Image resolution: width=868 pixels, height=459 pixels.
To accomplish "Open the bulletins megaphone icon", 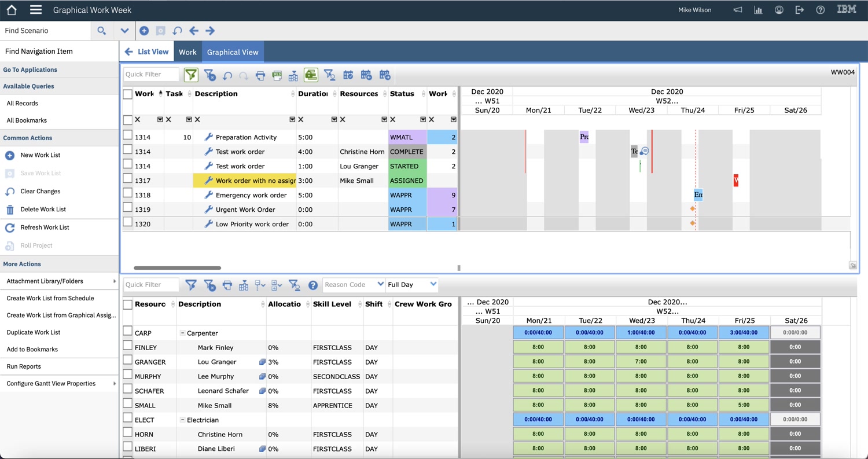I will 738,10.
